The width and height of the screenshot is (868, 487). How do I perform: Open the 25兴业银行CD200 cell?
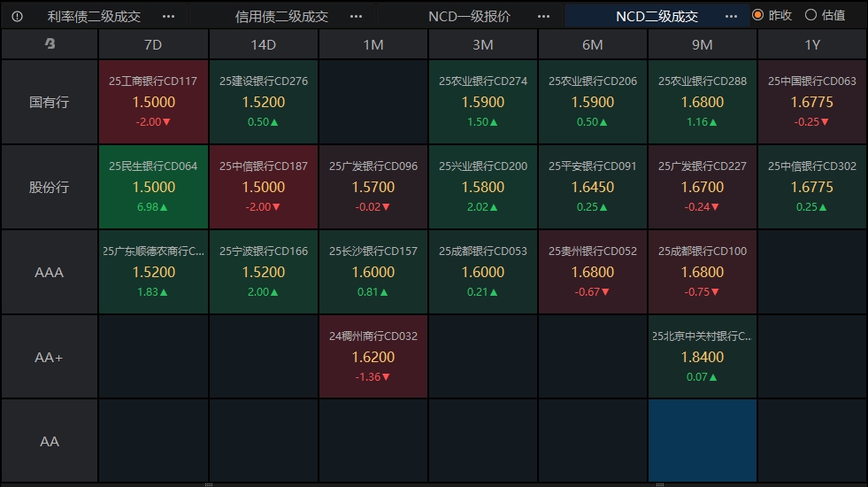pyautogui.click(x=483, y=187)
